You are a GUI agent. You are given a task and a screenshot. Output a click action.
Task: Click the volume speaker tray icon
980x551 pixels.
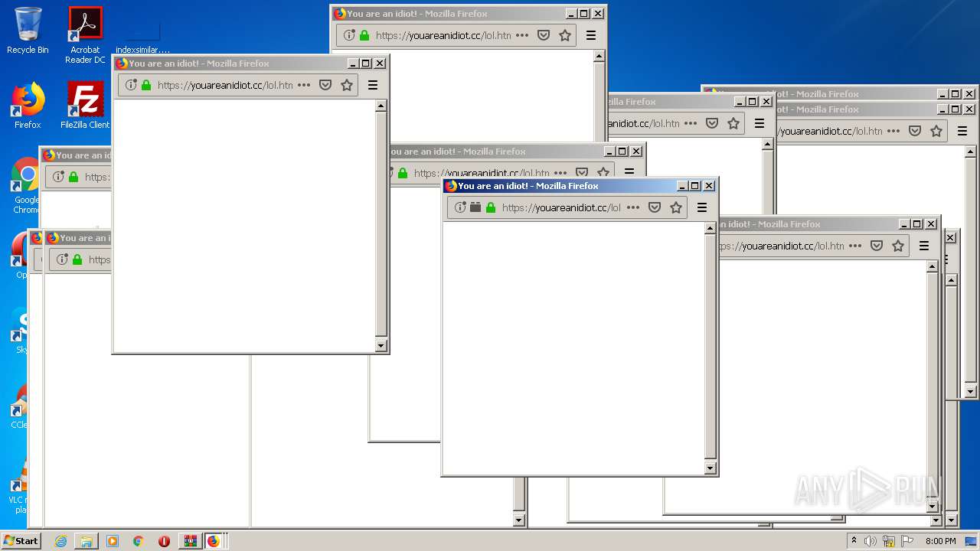click(871, 541)
